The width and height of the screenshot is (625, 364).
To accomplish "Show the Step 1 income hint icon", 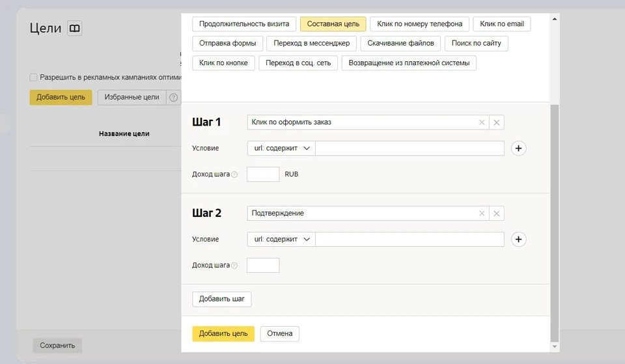I will coord(234,175).
